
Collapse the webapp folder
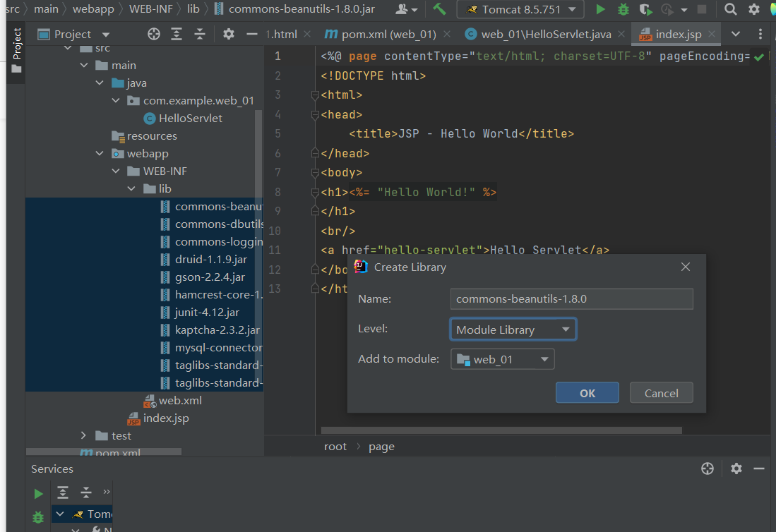click(x=100, y=153)
